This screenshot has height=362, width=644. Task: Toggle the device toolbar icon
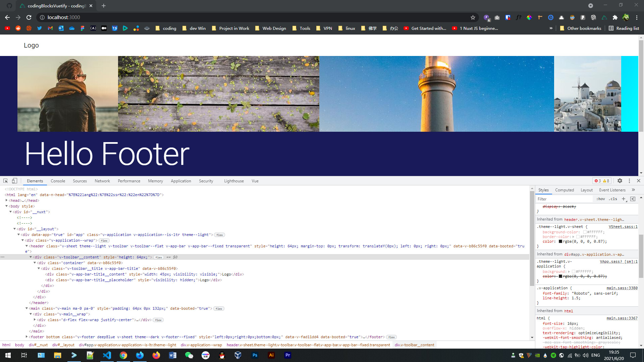point(14,181)
